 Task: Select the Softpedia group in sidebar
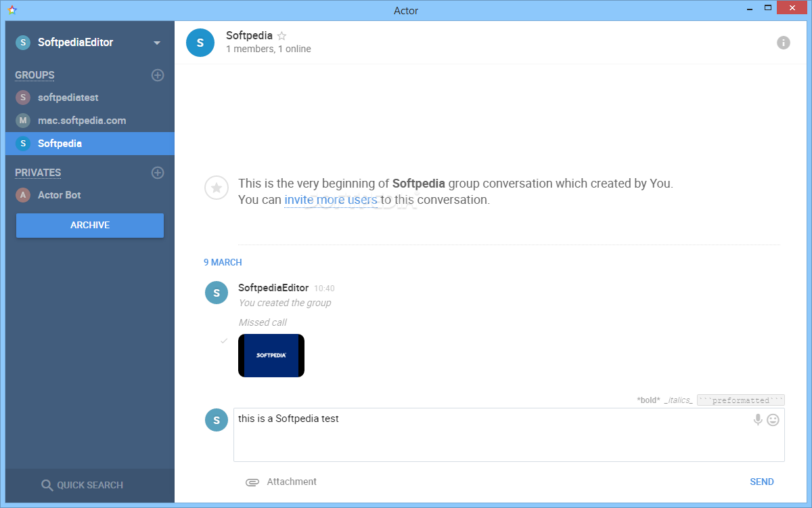(x=90, y=144)
